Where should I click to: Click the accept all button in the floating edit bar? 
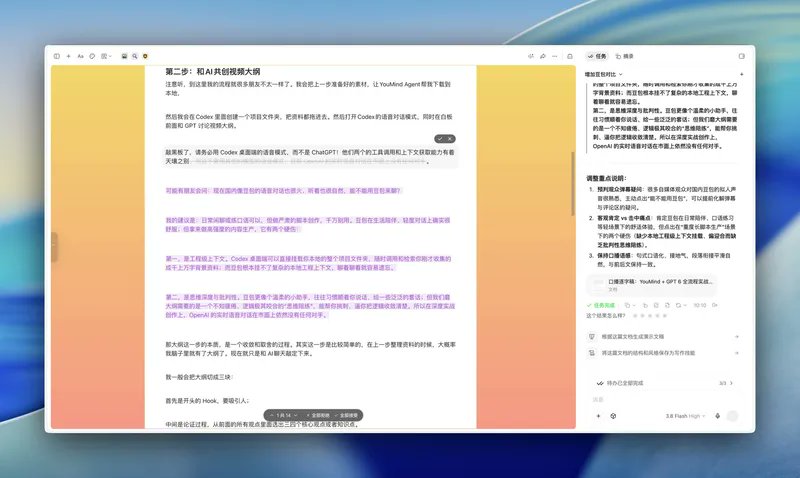click(x=346, y=416)
